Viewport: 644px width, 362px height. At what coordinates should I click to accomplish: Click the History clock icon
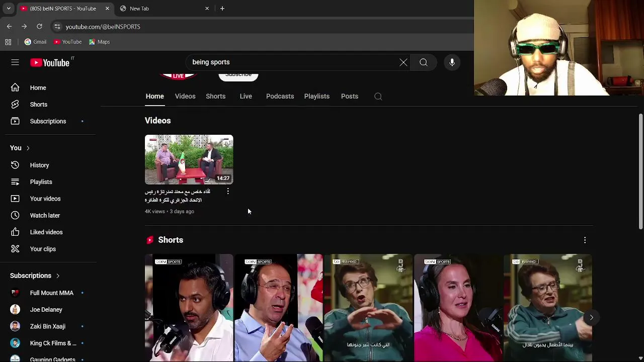(x=15, y=165)
